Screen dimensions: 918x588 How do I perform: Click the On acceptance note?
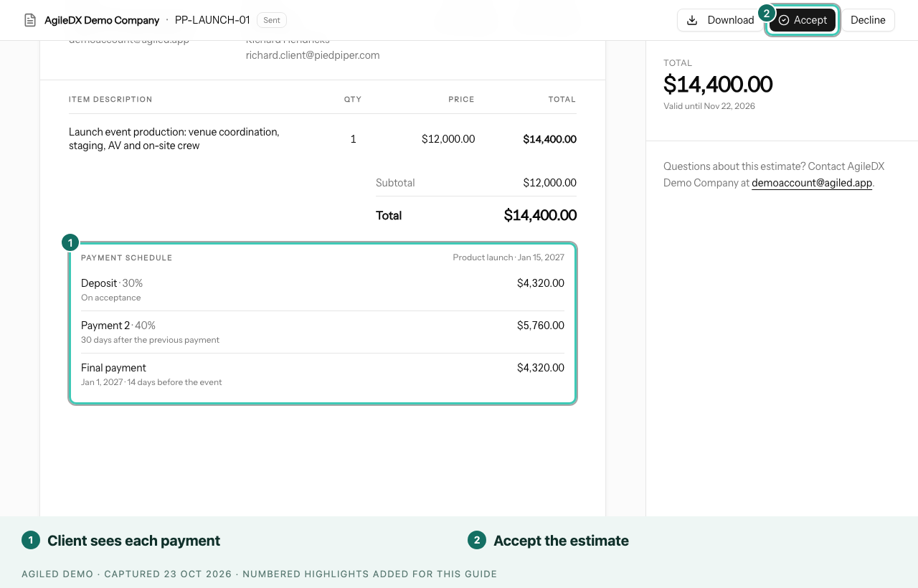(111, 298)
